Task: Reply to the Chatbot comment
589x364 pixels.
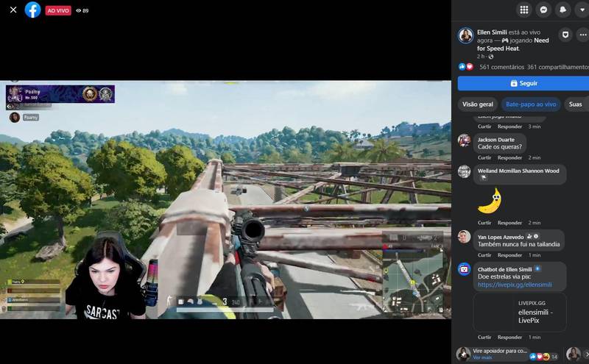Action: [509, 337]
